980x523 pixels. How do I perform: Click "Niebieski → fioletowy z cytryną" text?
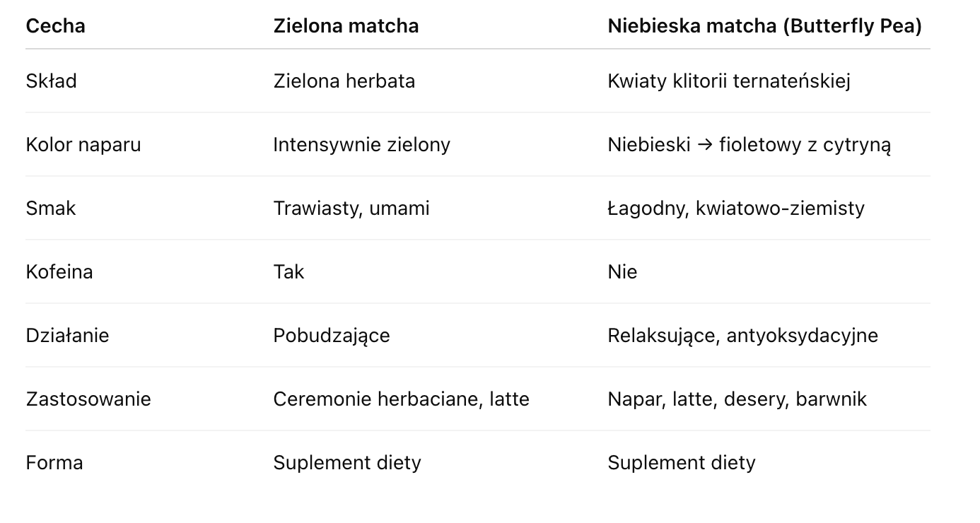point(749,145)
